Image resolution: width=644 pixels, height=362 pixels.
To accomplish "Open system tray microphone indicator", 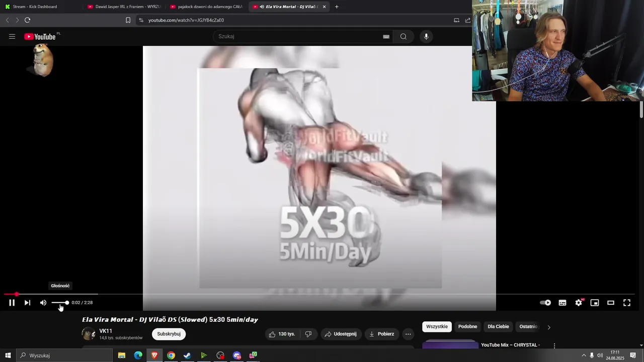I will tap(592, 355).
